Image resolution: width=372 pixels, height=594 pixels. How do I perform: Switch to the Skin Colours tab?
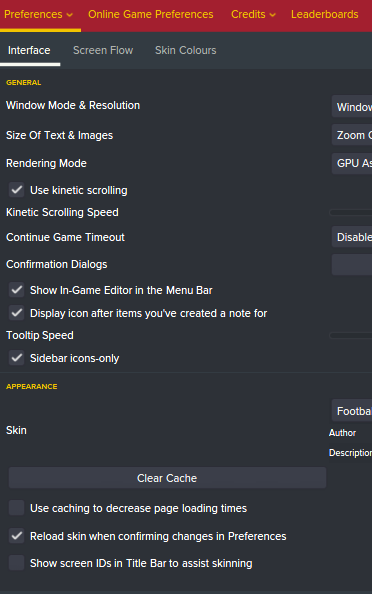[x=186, y=50]
